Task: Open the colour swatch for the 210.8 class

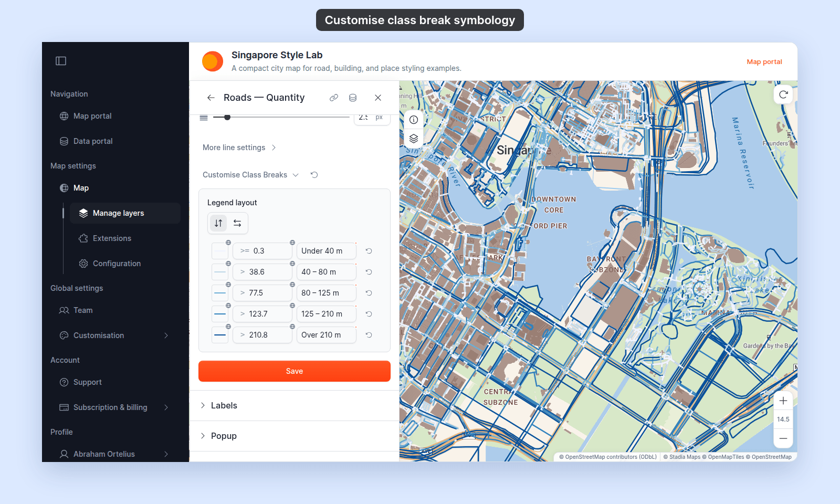Action: tap(220, 335)
